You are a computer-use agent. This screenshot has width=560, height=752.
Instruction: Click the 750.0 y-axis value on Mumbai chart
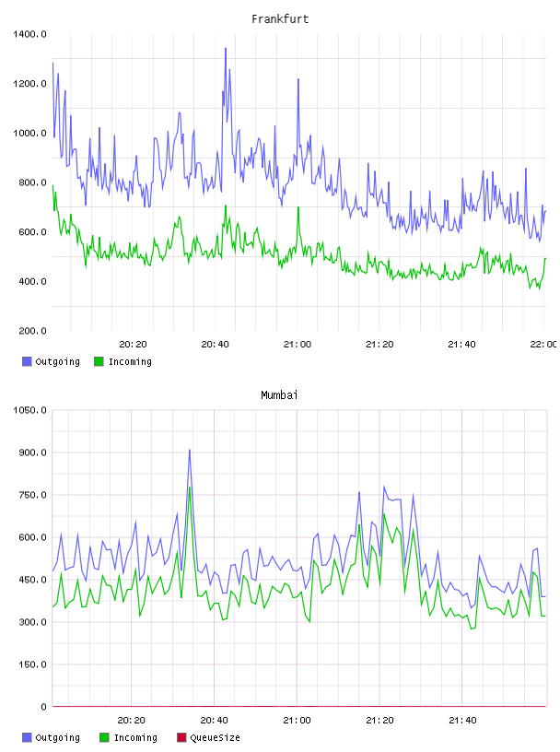(32, 495)
